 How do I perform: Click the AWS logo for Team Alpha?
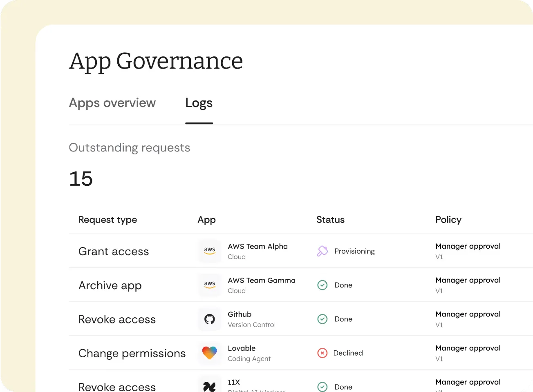pos(210,251)
